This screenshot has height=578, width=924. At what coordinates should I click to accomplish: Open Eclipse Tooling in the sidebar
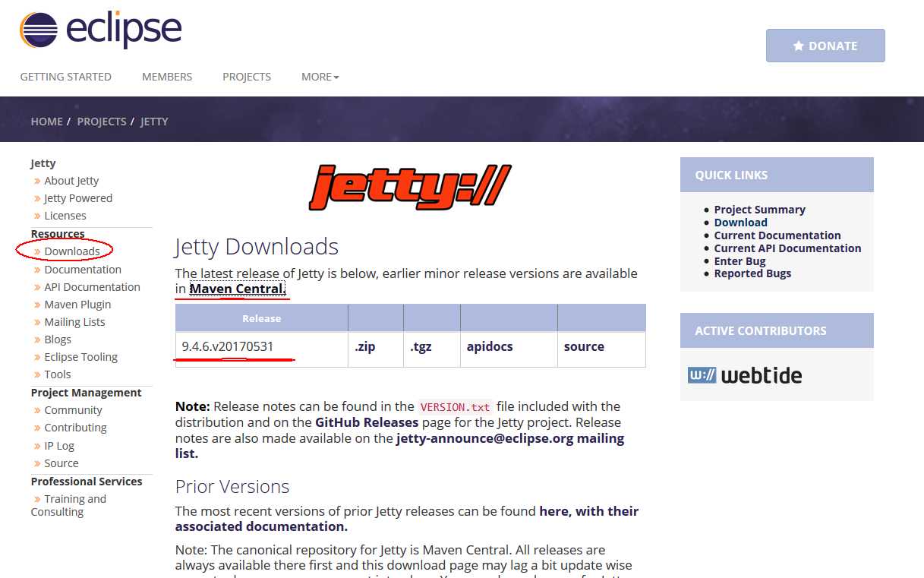coord(81,357)
